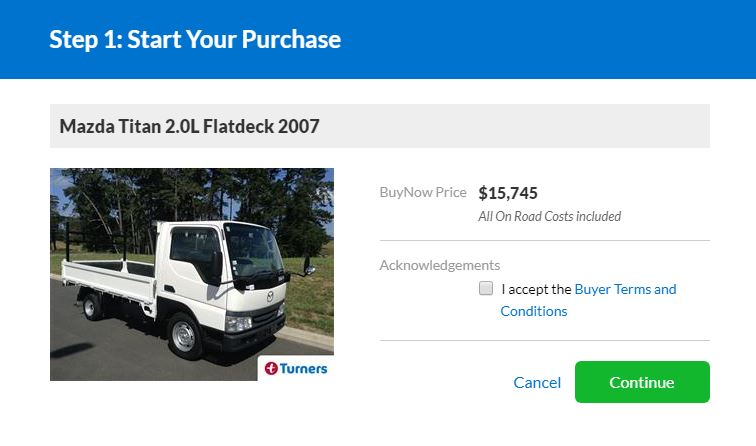
Task: Click the Turners logo badge
Action: click(x=296, y=368)
